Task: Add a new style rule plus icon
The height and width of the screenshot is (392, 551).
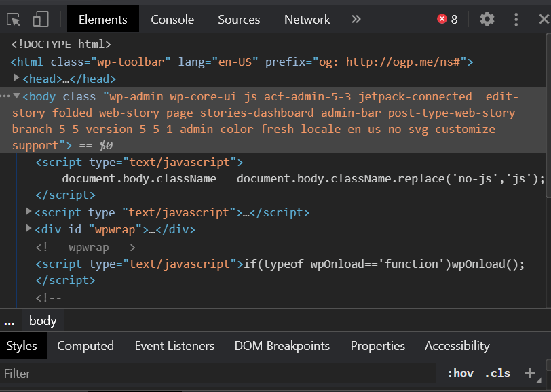Action: click(530, 373)
